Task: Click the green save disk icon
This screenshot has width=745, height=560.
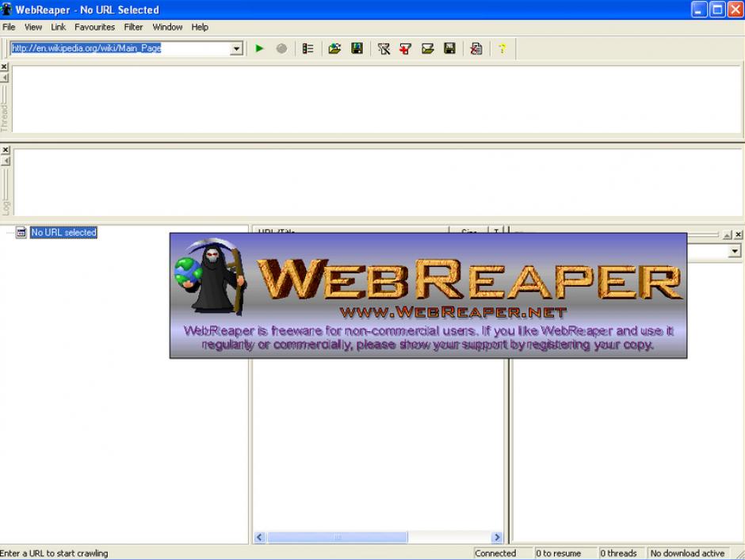Action: pyautogui.click(x=357, y=48)
